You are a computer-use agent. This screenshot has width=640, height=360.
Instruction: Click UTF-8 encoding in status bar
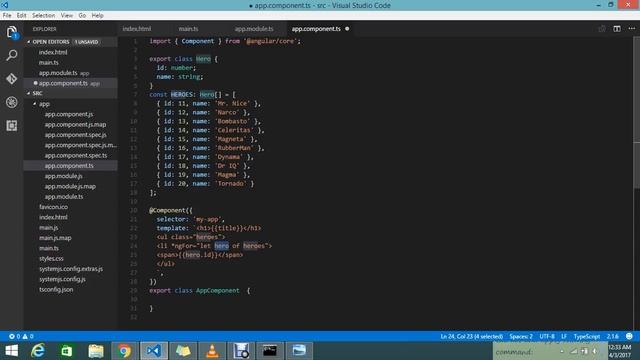pos(547,336)
